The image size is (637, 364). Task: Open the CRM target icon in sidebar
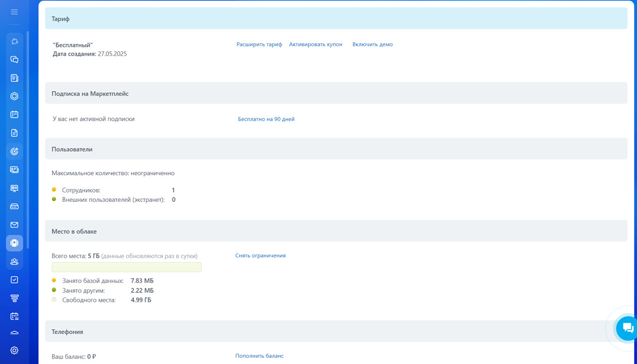coord(14,151)
